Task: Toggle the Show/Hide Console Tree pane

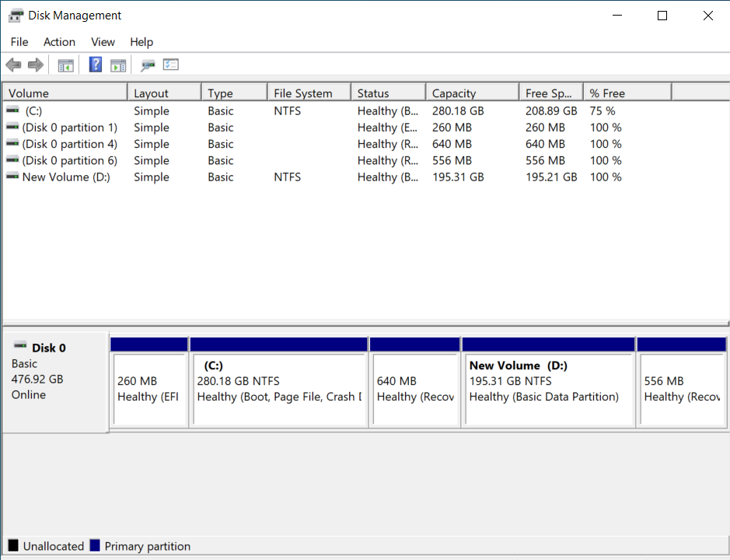Action: (65, 65)
